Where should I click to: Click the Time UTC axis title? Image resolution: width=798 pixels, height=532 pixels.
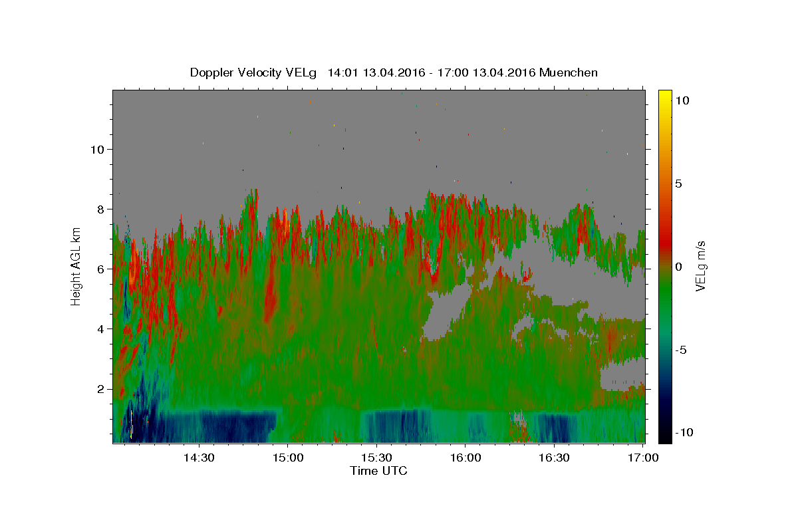point(378,471)
